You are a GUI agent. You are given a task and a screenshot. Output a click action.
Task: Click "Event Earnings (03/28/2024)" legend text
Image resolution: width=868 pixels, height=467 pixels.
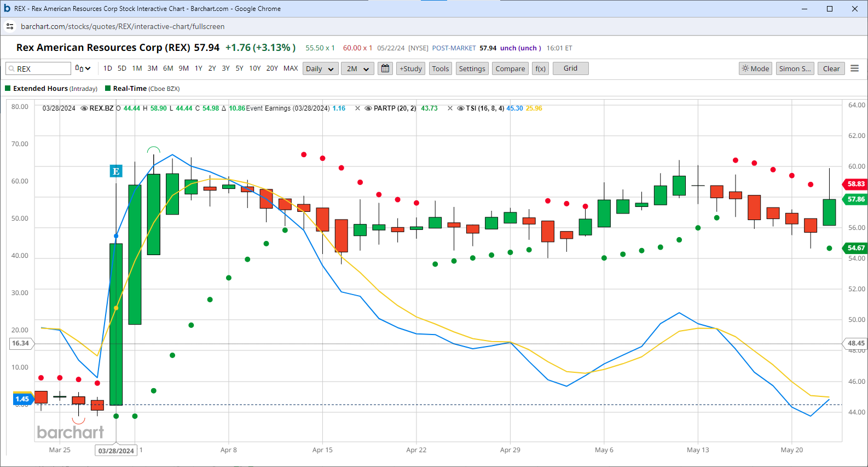[x=288, y=108]
